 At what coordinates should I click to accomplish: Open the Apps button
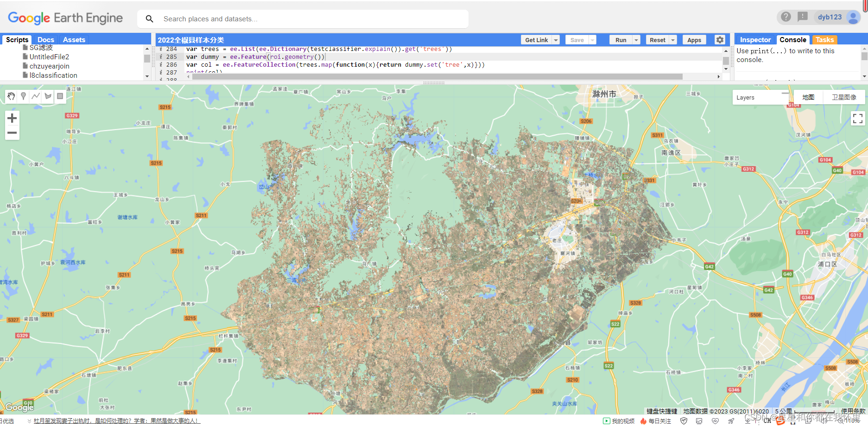[694, 40]
